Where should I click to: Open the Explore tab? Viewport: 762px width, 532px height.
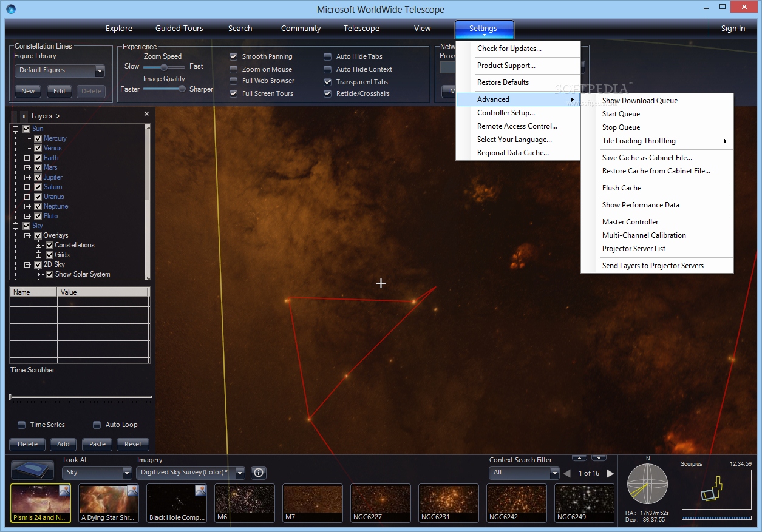click(x=119, y=29)
